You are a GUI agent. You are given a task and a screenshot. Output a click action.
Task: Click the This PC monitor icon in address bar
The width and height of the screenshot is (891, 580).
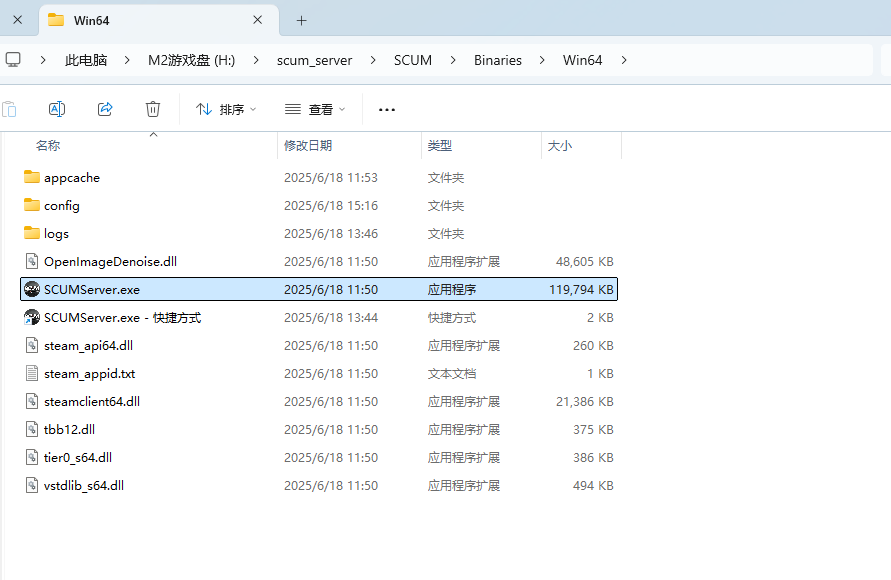tap(13, 60)
